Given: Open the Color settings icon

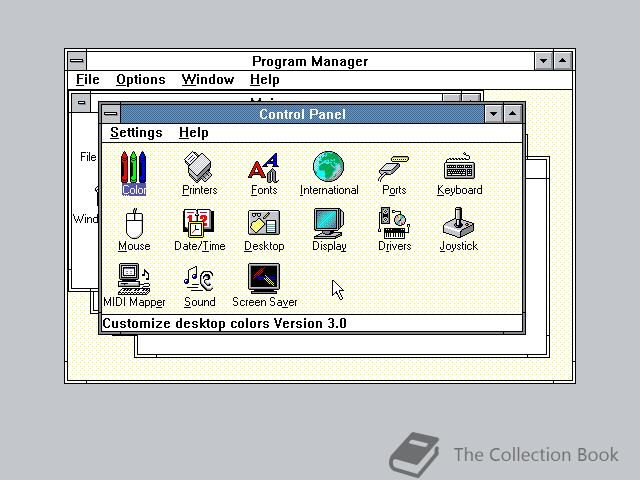Looking at the screenshot, I should [133, 172].
